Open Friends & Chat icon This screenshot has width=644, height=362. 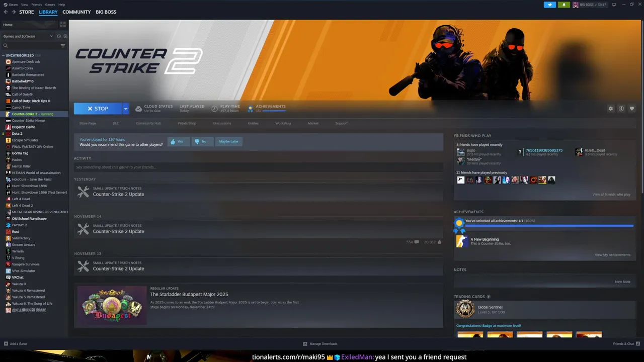(638, 344)
